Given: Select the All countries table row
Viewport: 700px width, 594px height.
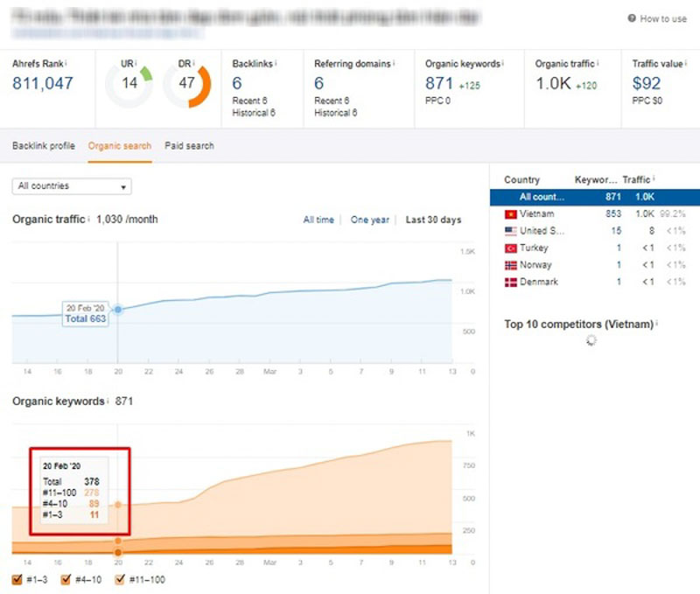Looking at the screenshot, I should 595,198.
